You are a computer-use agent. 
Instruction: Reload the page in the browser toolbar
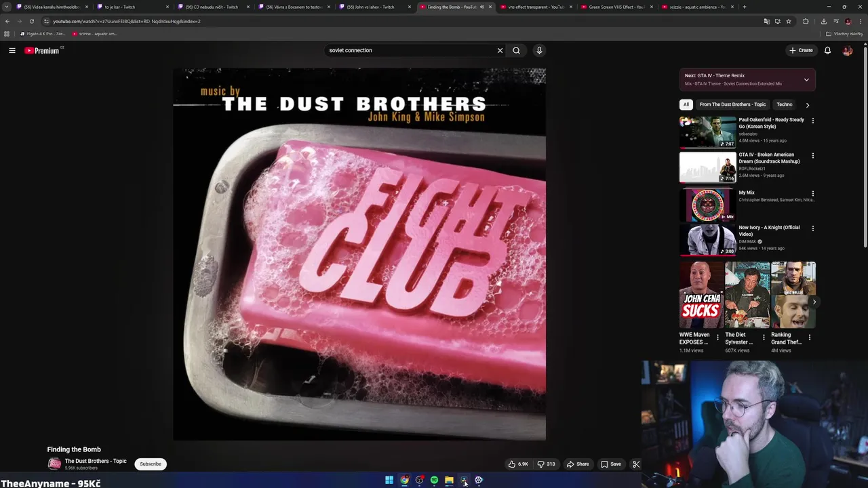pyautogui.click(x=31, y=21)
